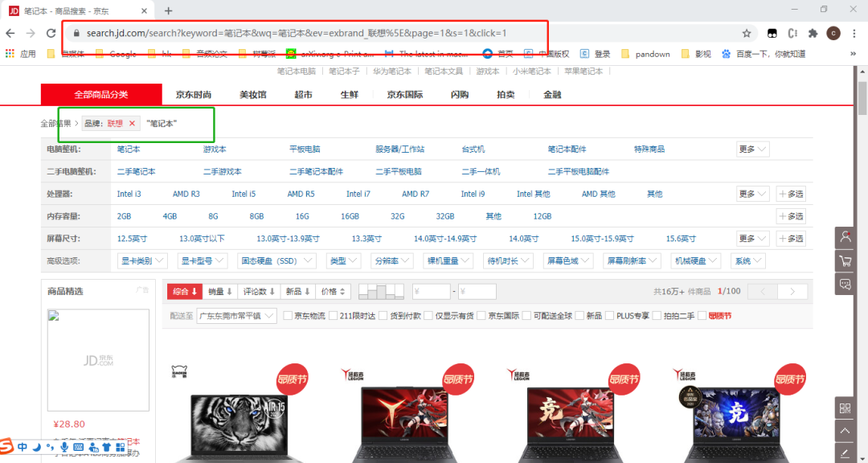Open 分辨率 dropdown
Image resolution: width=868 pixels, height=463 pixels.
pos(392,260)
